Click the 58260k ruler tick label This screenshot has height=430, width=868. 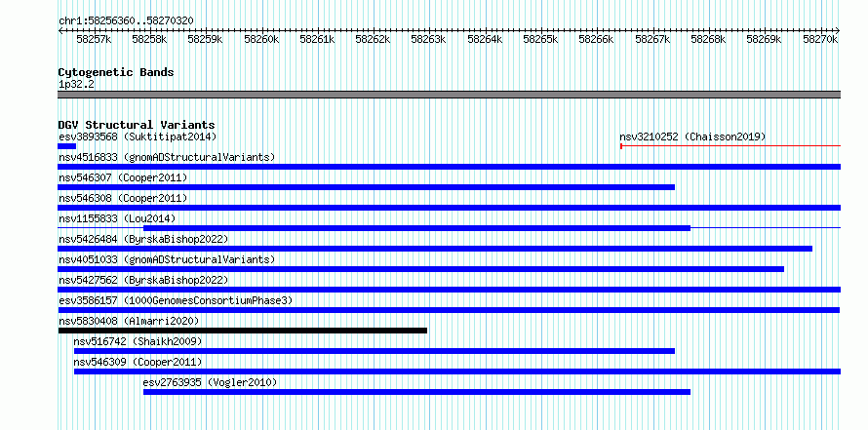click(x=261, y=39)
